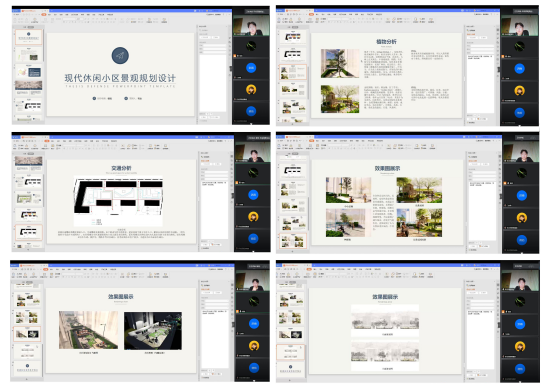553x391 pixels.
Task: Select highlighted floor-plan thumbnail in middle-left screenshot
Action: (x=29, y=232)
